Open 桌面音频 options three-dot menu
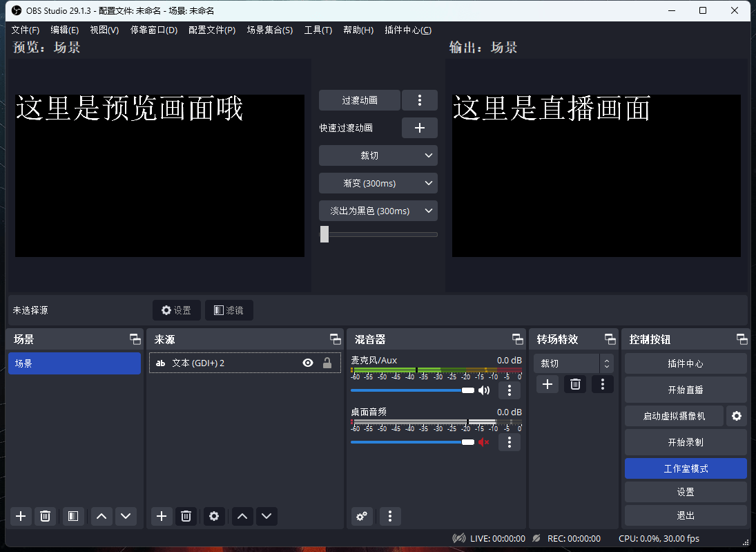Viewport: 756px width, 552px height. (x=509, y=442)
